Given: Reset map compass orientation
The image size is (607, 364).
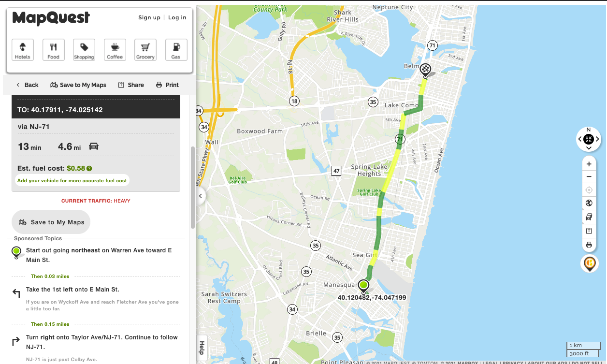Looking at the screenshot, I should click(x=588, y=139).
